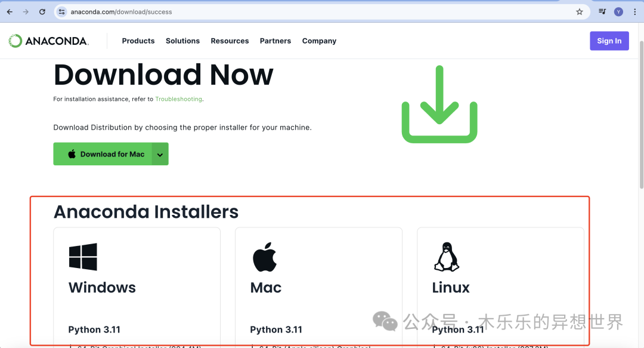
Task: Click the Download Now heading
Action: (x=163, y=75)
